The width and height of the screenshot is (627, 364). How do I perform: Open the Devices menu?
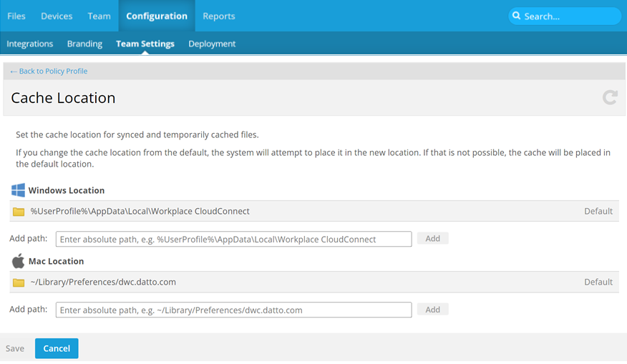(x=57, y=16)
